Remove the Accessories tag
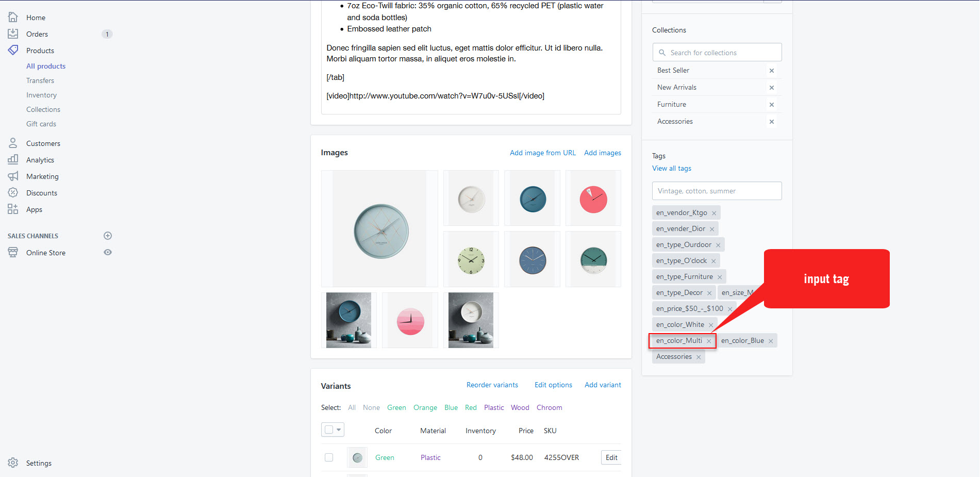This screenshot has width=980, height=477. click(699, 357)
